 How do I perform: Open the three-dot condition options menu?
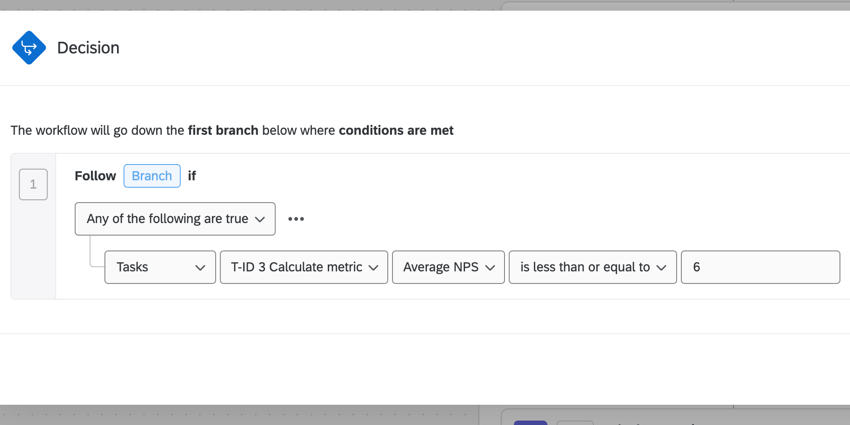pos(296,219)
